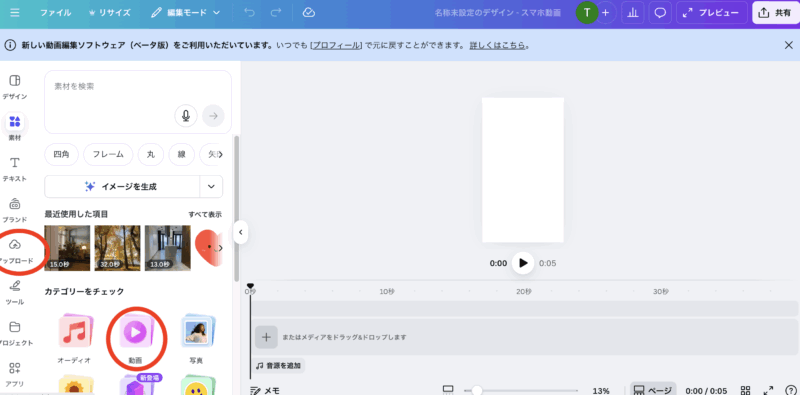Screen dimensions: 800x395
Task: Click the 20秒 timeline ruler mark
Action: coord(523,291)
